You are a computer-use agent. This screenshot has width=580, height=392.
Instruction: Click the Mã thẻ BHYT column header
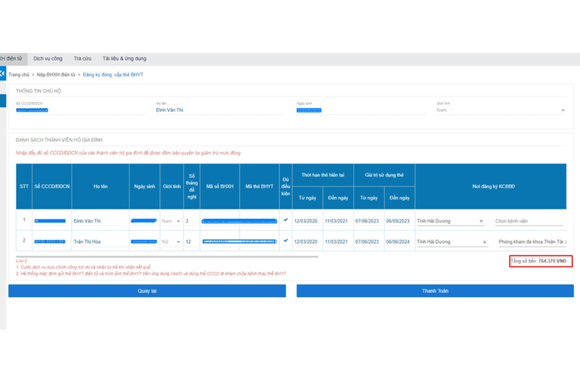point(260,186)
